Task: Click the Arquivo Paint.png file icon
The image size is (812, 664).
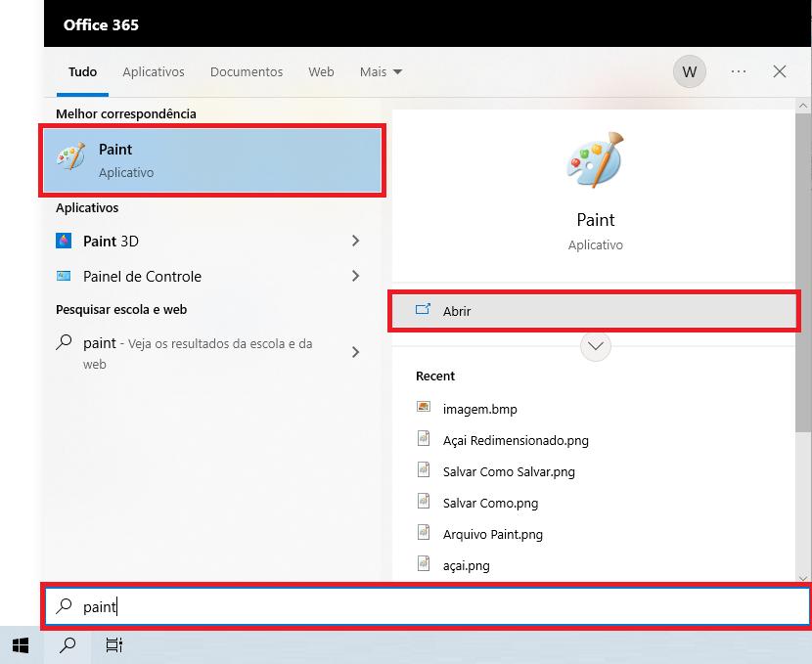Action: 424,532
